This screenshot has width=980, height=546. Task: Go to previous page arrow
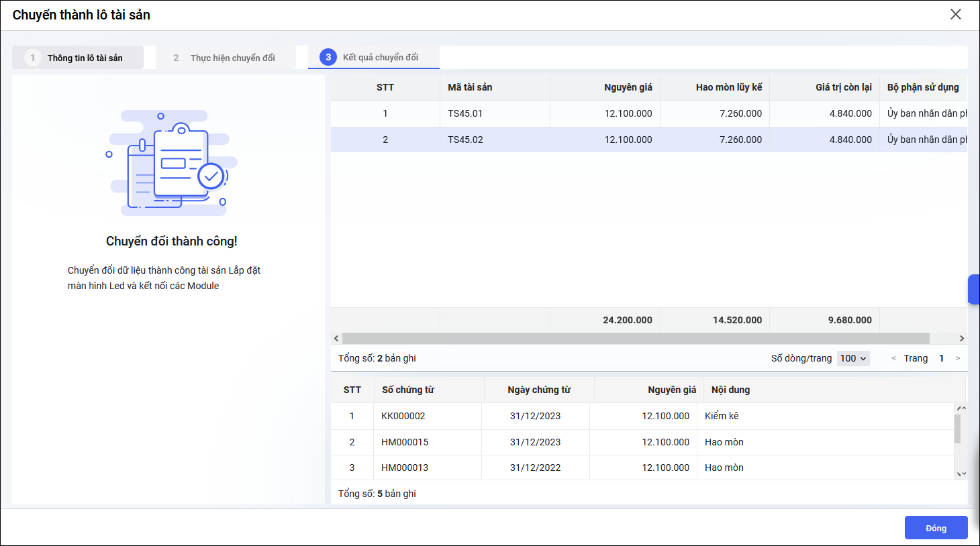[893, 358]
